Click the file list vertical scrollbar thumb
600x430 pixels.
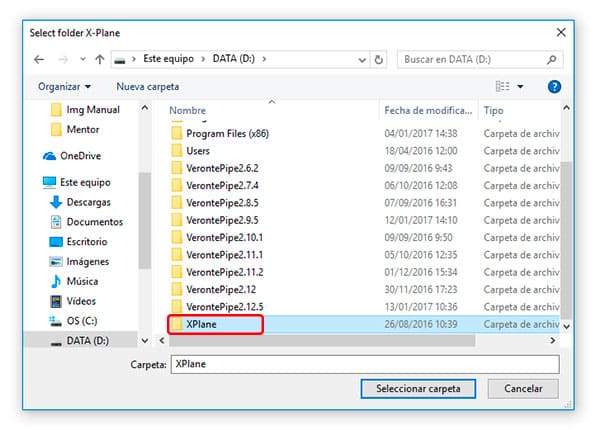566,240
